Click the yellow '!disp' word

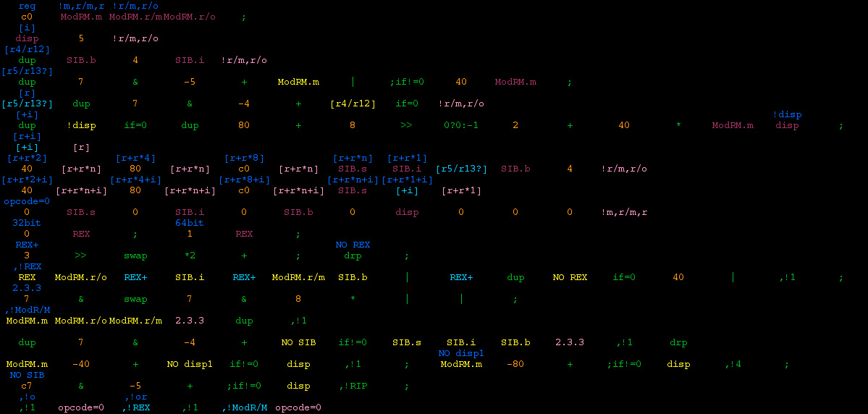point(81,126)
